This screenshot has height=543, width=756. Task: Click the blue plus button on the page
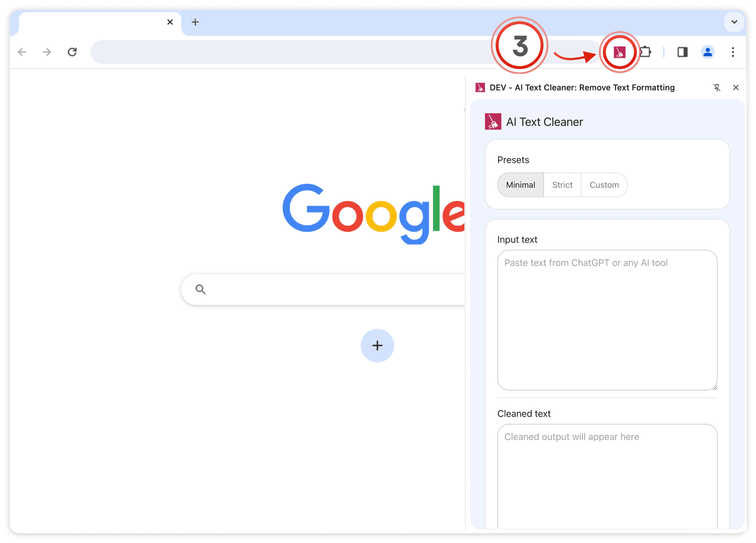[377, 345]
